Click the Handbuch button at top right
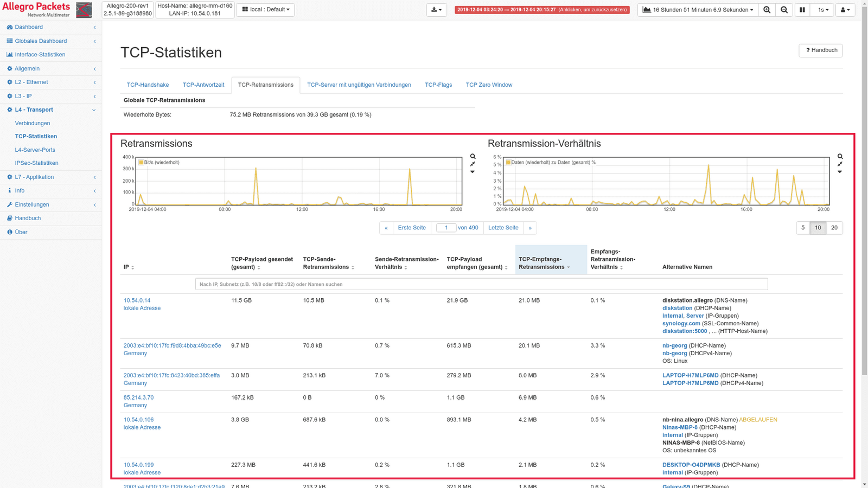Viewport: 868px width, 488px height. pyautogui.click(x=820, y=50)
